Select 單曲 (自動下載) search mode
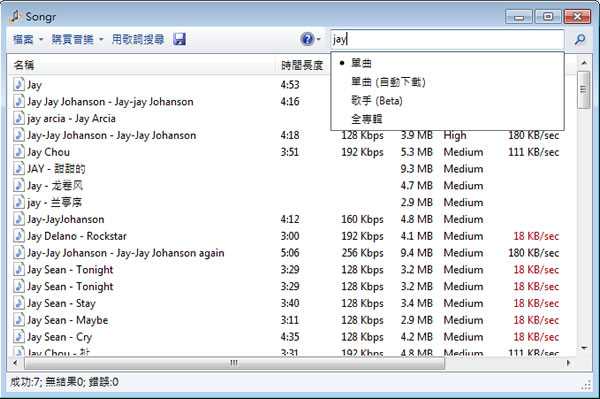This screenshot has width=600, height=399. 447,82
